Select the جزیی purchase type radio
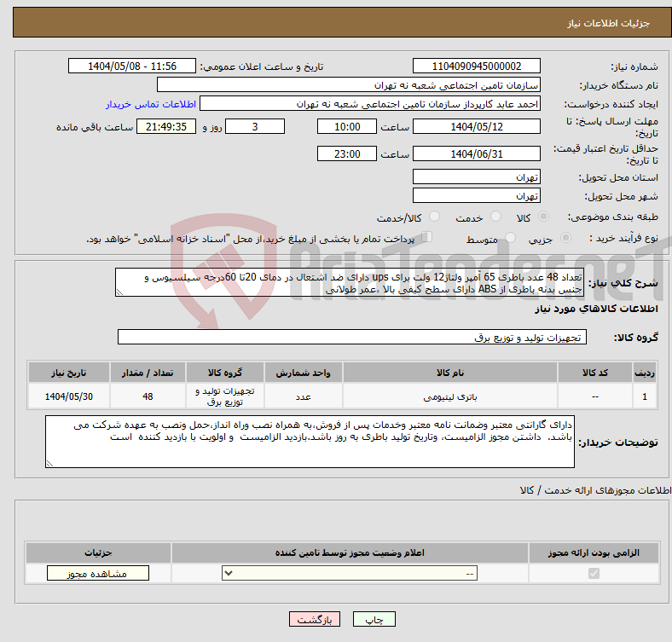Viewport: 672px width, 642px height. (x=560, y=239)
